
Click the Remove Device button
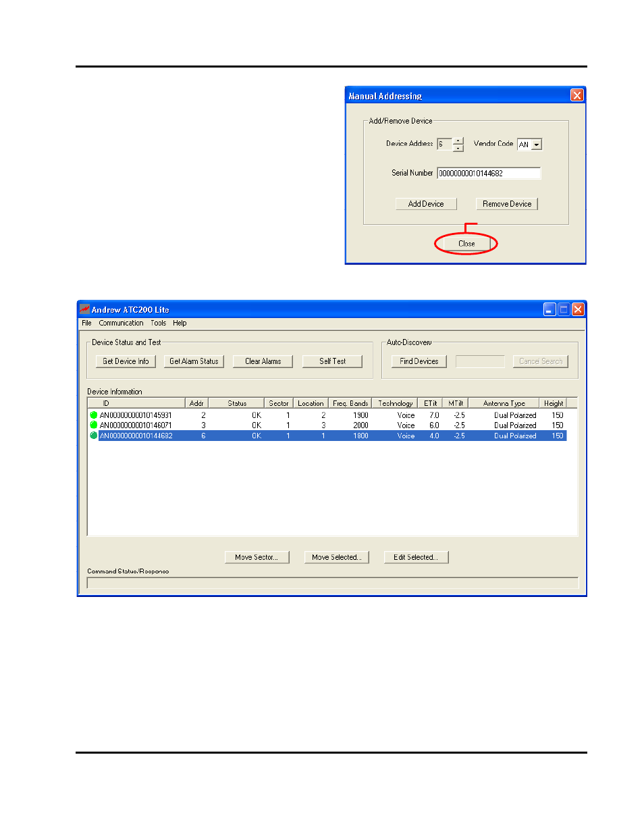click(x=507, y=204)
